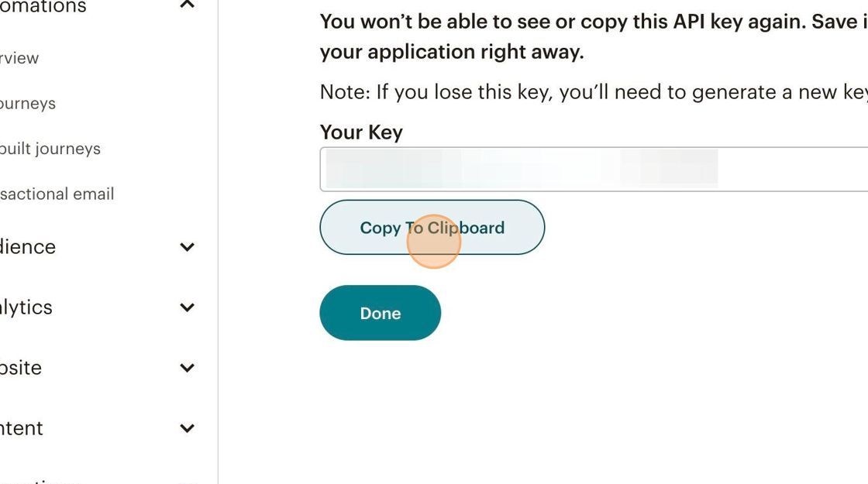Click the "Your Key" field label
The height and width of the screenshot is (484, 868).
click(361, 132)
